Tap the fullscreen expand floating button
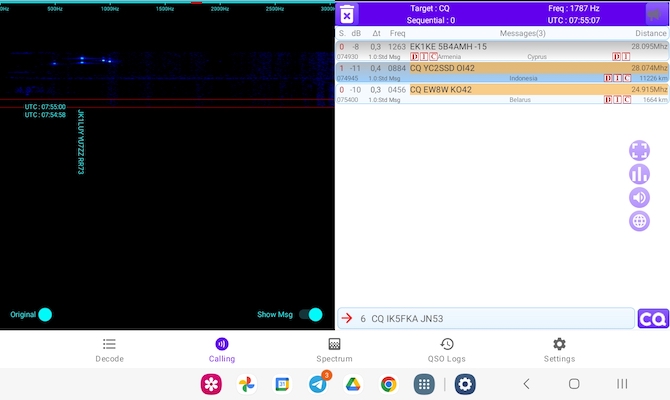The height and width of the screenshot is (400, 670). (639, 150)
